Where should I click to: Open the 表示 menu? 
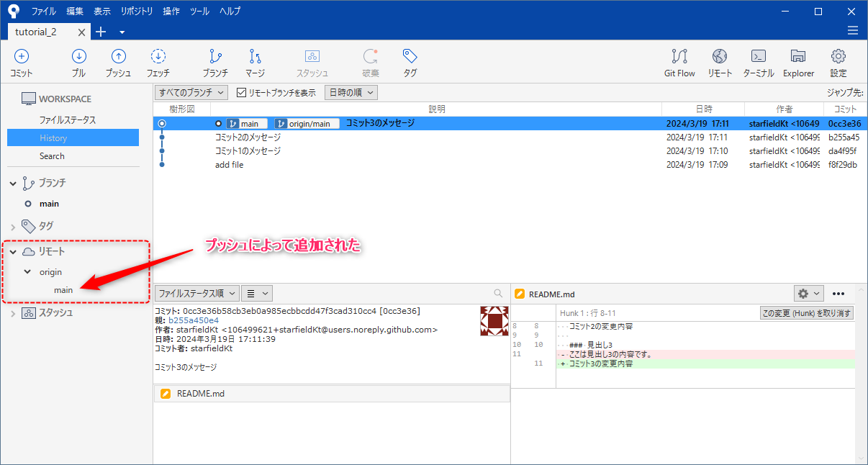tap(102, 12)
